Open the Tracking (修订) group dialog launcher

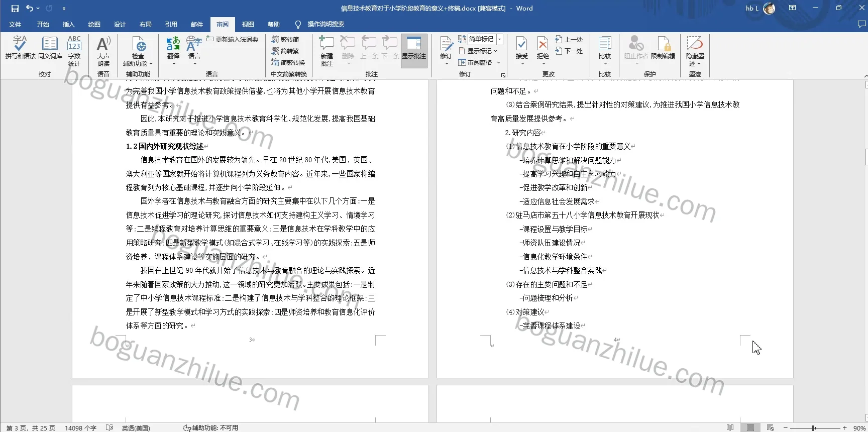tap(503, 75)
